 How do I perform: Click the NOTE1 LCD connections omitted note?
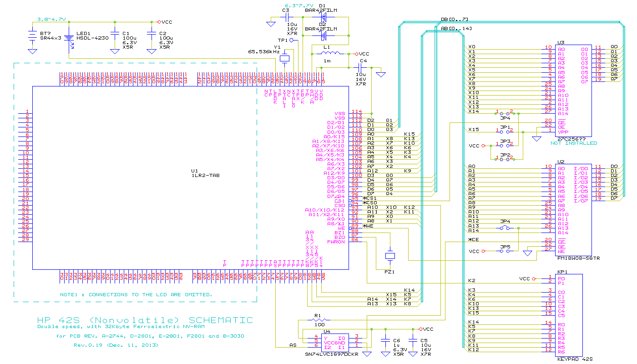[136, 294]
